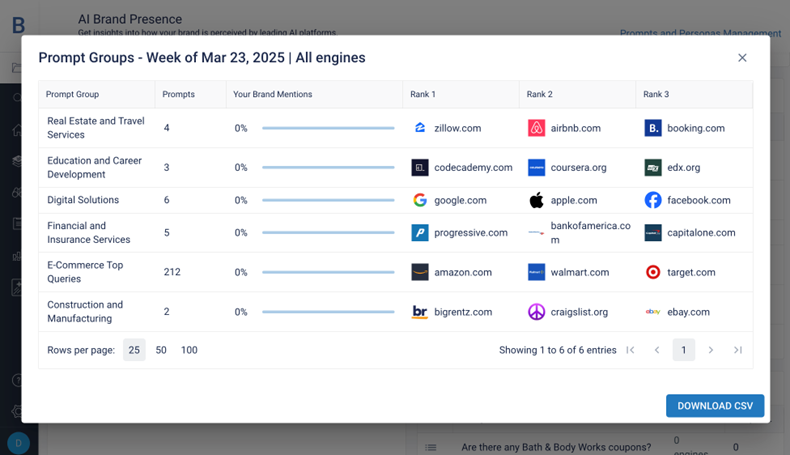Image resolution: width=790 pixels, height=455 pixels.
Task: Set rows per page to 25
Action: pos(134,350)
